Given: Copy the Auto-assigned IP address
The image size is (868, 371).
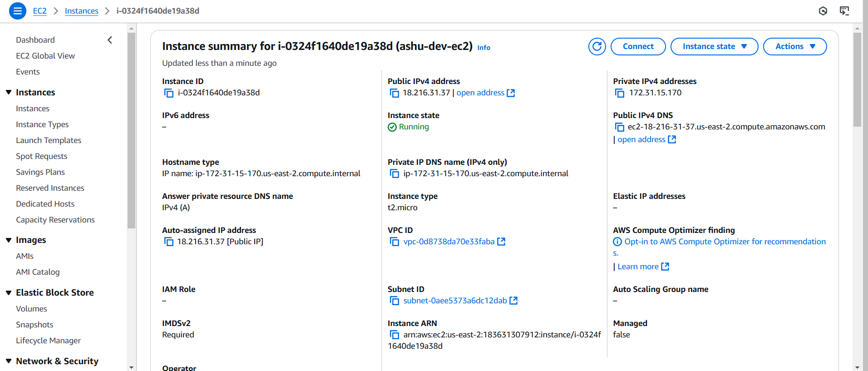Looking at the screenshot, I should [169, 242].
